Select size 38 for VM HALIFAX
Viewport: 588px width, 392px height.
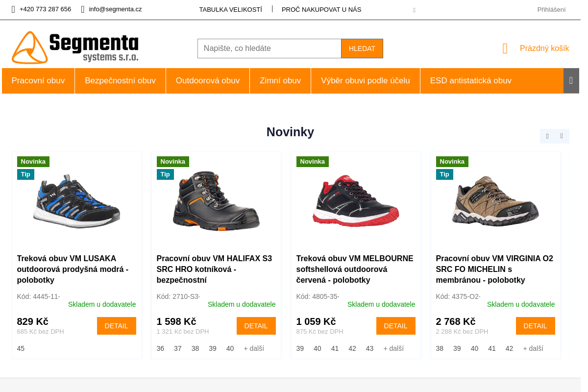tap(195, 348)
